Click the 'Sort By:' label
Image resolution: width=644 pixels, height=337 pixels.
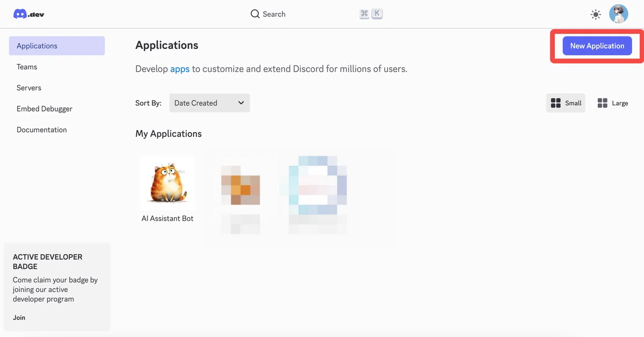(x=148, y=103)
